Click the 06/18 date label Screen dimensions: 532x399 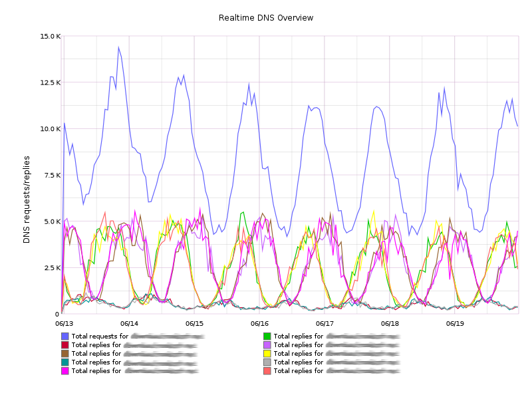point(390,323)
